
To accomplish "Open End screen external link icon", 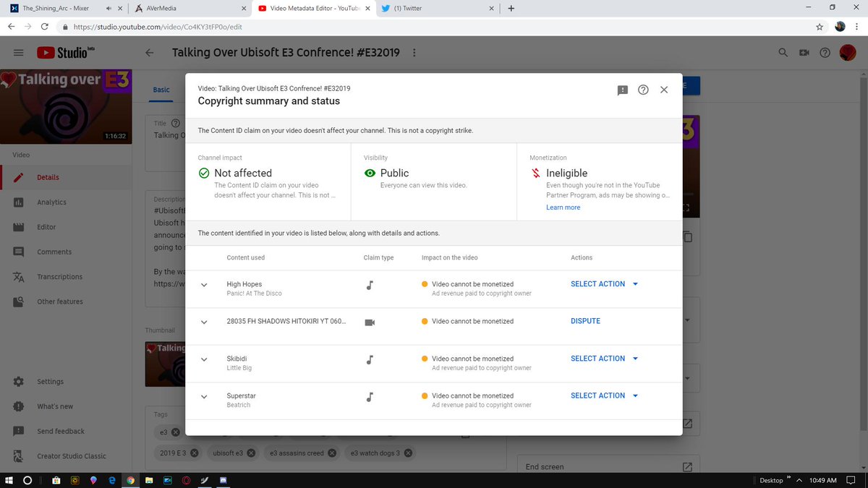I will [687, 467].
